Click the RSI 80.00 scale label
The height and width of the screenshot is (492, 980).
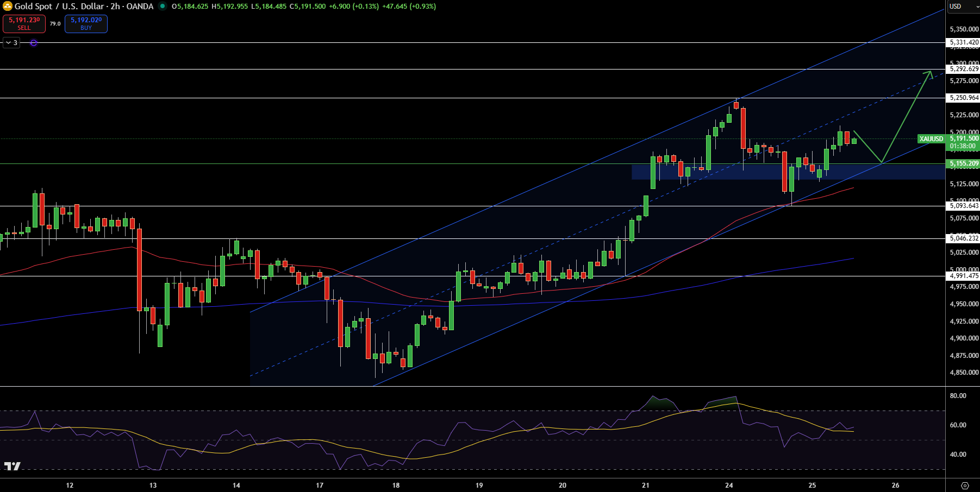[958, 396]
